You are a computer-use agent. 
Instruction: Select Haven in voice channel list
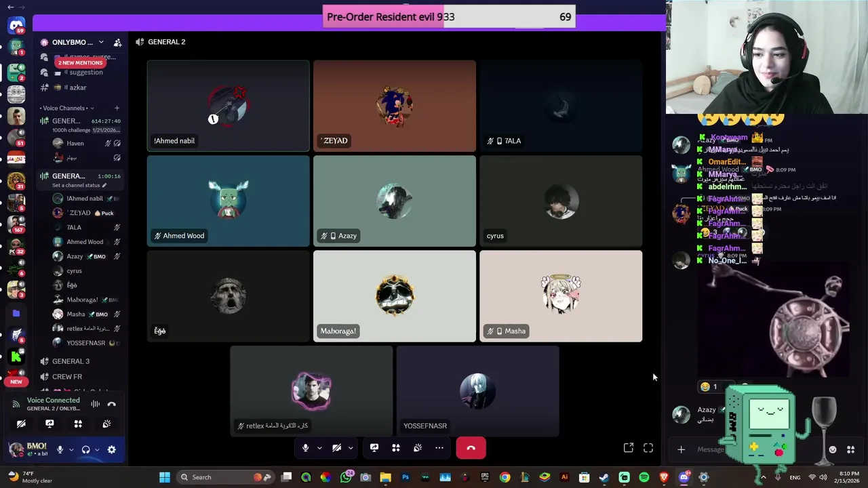point(85,143)
